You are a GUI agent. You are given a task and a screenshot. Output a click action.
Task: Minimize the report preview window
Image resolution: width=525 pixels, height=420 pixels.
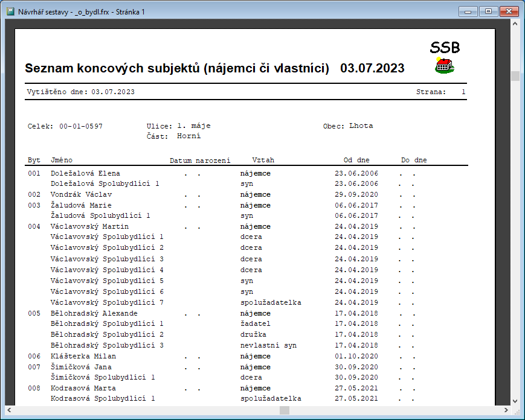tap(468, 11)
